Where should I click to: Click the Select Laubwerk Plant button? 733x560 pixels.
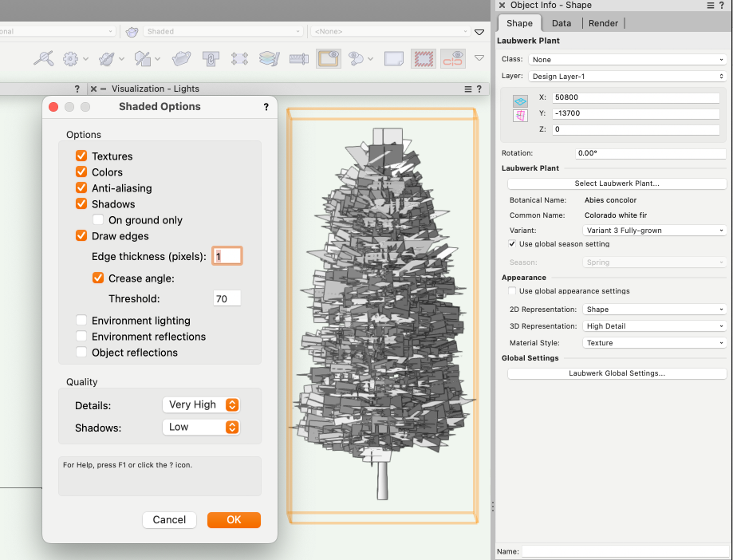tap(617, 183)
